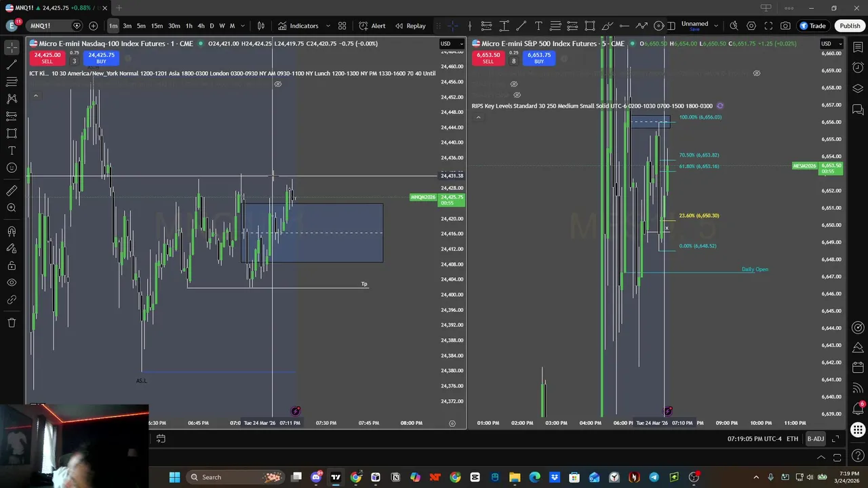Click the Publish button
Viewport: 868px width, 488px height.
[850, 26]
